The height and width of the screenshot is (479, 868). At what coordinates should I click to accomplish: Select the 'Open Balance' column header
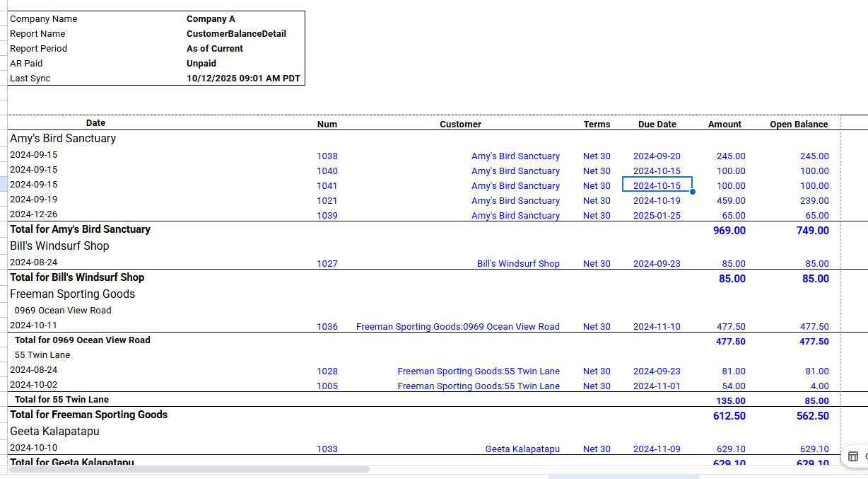pos(799,124)
